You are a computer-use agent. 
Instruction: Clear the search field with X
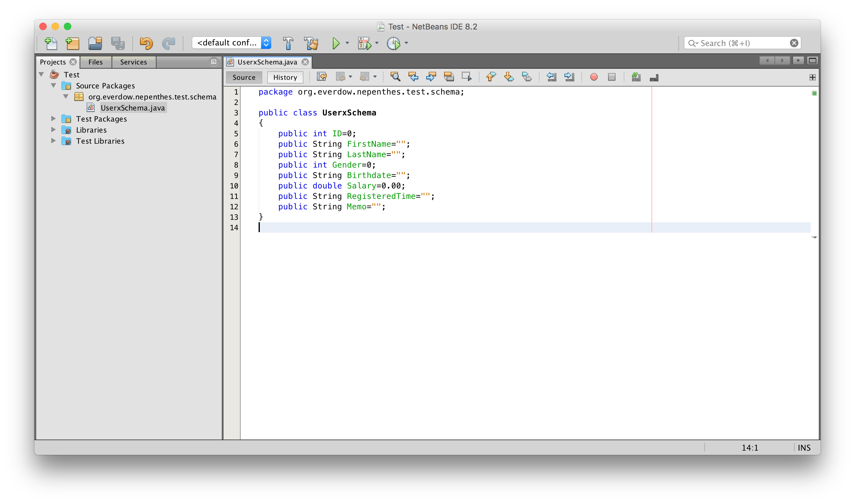pos(794,43)
